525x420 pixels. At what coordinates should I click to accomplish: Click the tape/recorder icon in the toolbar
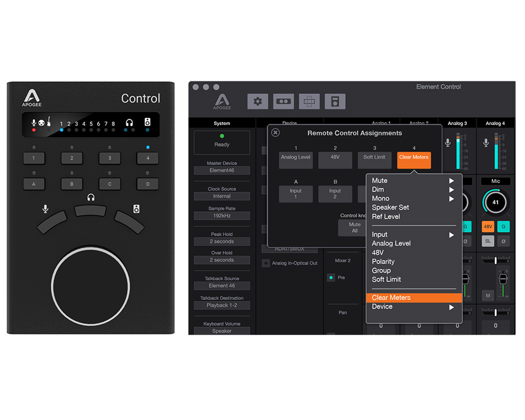pos(283,101)
